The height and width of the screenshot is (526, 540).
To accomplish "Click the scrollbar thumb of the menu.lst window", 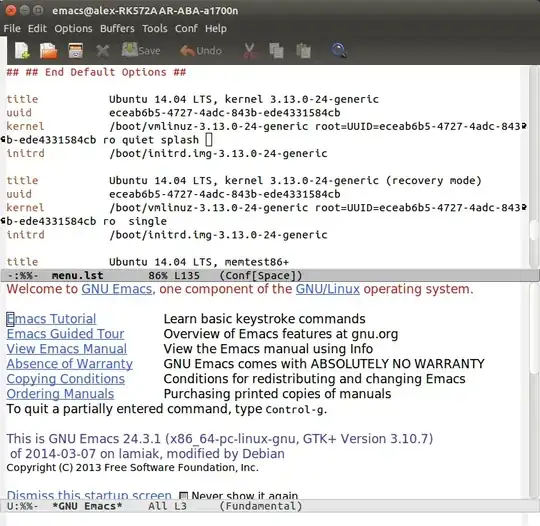I will tap(534, 230).
